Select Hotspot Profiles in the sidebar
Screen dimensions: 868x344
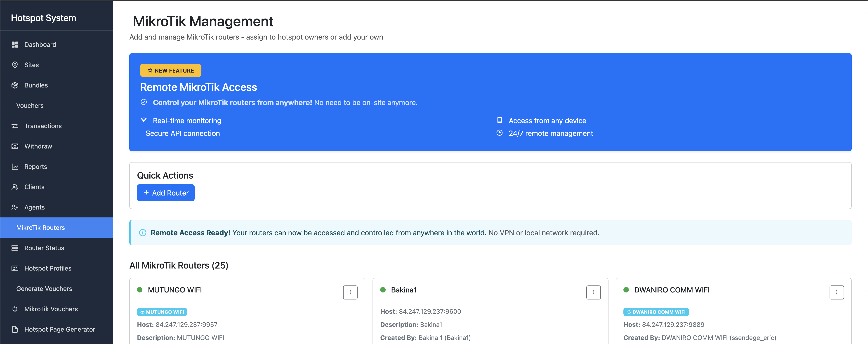tap(47, 268)
